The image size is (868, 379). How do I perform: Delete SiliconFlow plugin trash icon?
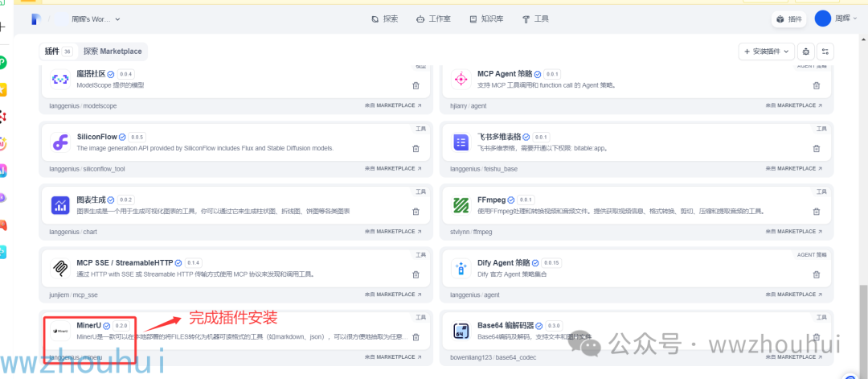tap(416, 149)
